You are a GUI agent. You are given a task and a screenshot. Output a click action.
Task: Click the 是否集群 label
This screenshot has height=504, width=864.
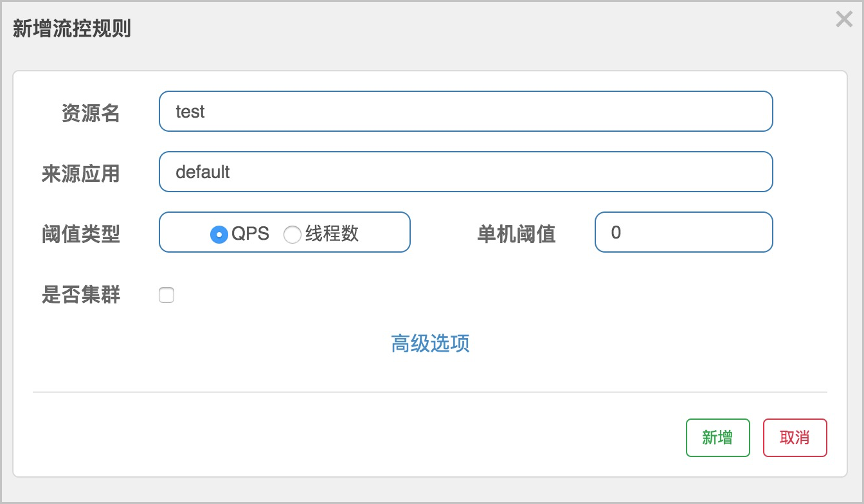point(81,294)
